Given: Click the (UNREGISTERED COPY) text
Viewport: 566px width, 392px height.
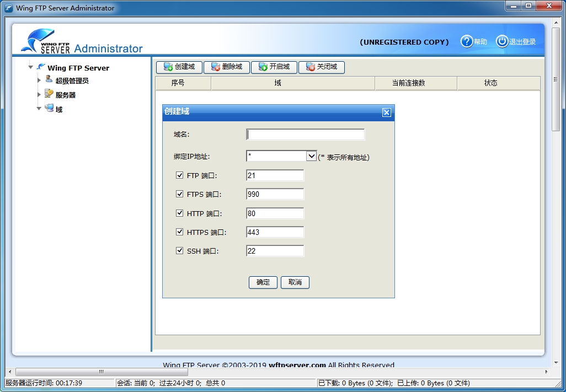Looking at the screenshot, I should click(404, 42).
